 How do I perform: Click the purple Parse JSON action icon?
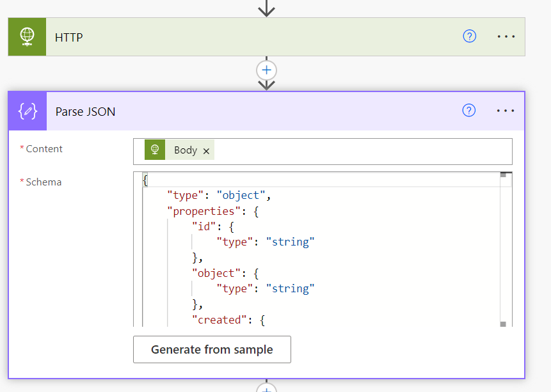(28, 111)
